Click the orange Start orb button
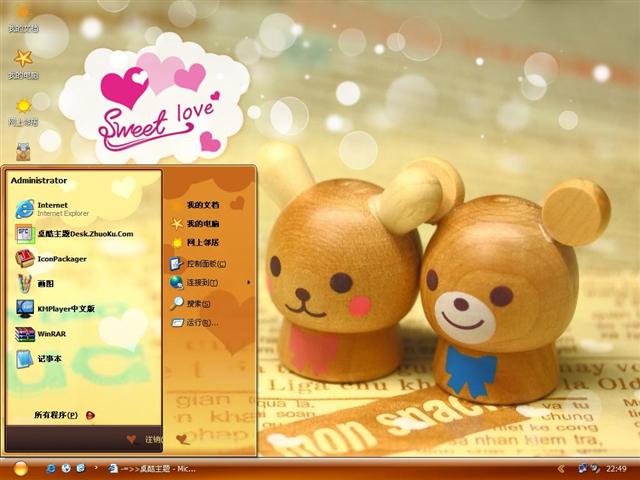 pyautogui.click(x=20, y=469)
